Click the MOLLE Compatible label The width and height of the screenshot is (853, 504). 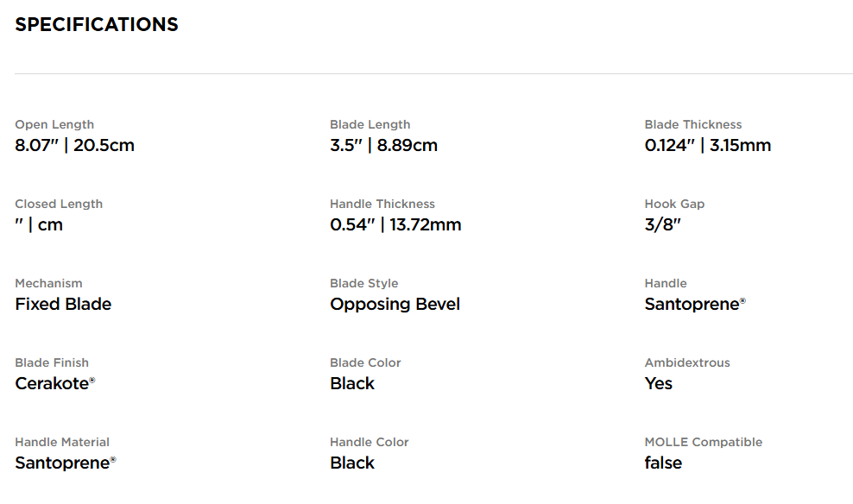click(x=703, y=442)
